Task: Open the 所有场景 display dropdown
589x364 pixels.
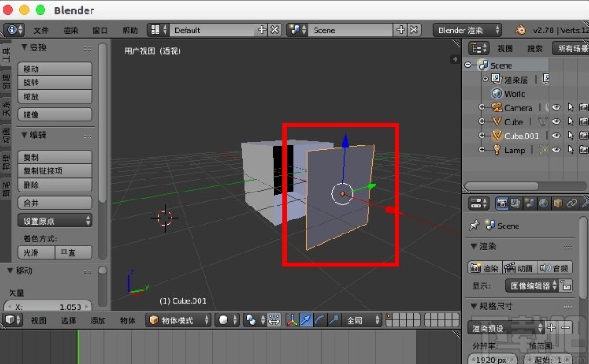Action: (x=571, y=49)
